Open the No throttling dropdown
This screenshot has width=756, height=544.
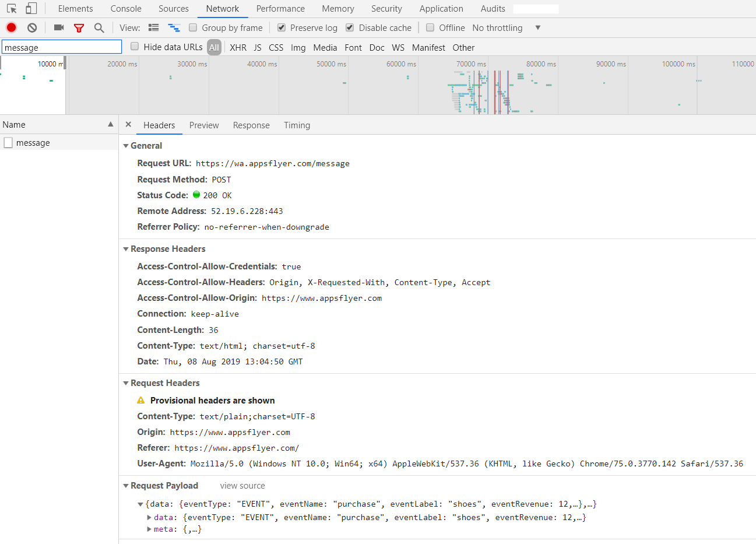coord(507,27)
